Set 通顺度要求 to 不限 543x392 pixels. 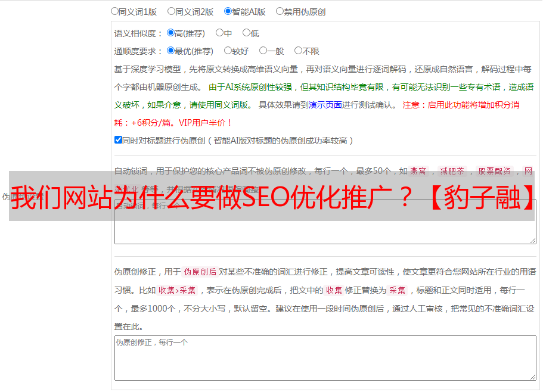coord(298,51)
